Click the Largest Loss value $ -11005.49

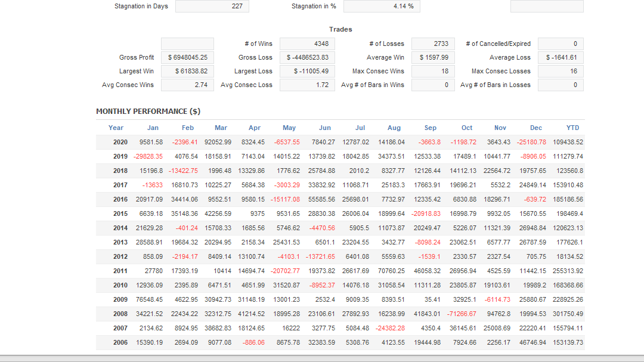click(307, 71)
